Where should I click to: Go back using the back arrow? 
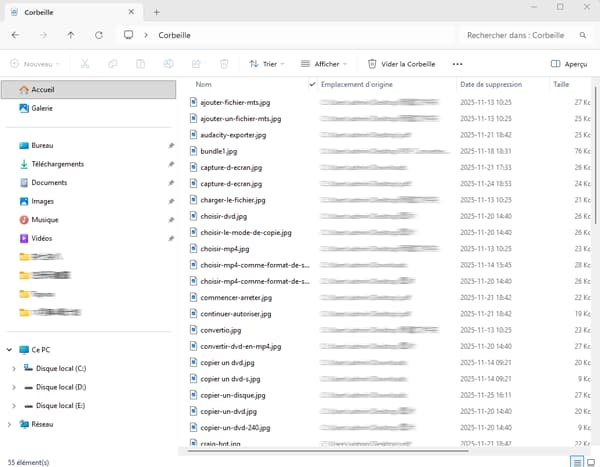[15, 35]
